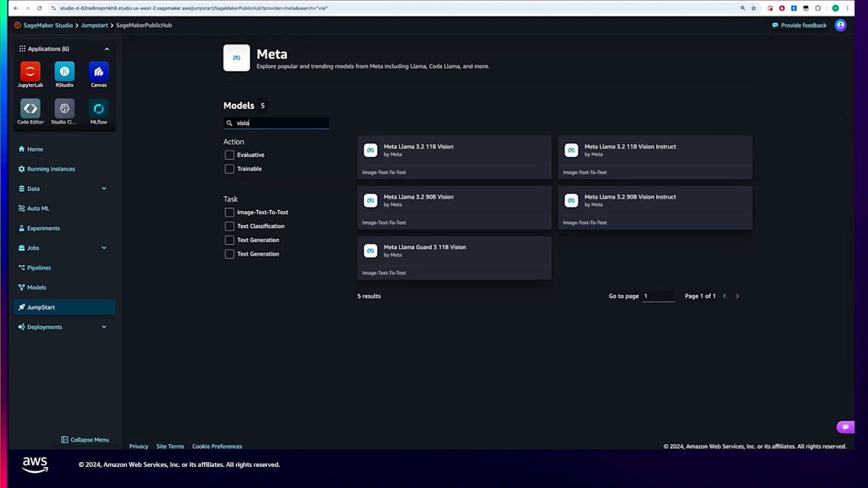Click the Meta icon on Llama 3.2 11B Vision Instruct card
Viewport: 868px width, 488px height.
tap(571, 150)
